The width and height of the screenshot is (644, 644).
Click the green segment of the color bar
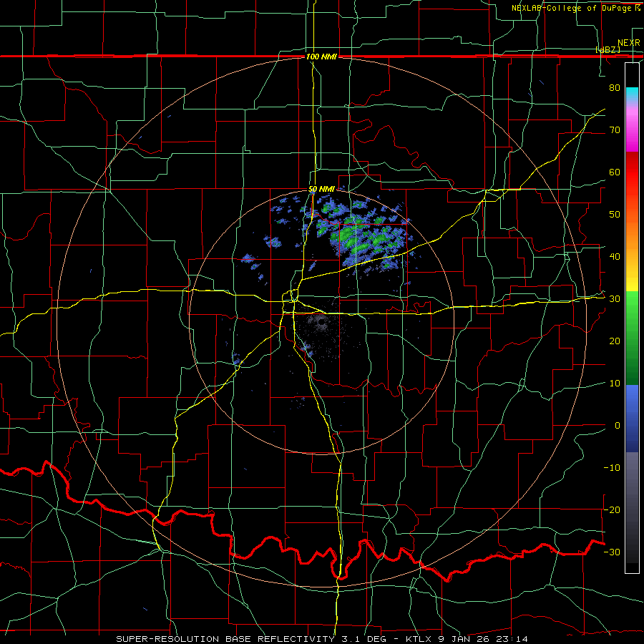[x=632, y=338]
